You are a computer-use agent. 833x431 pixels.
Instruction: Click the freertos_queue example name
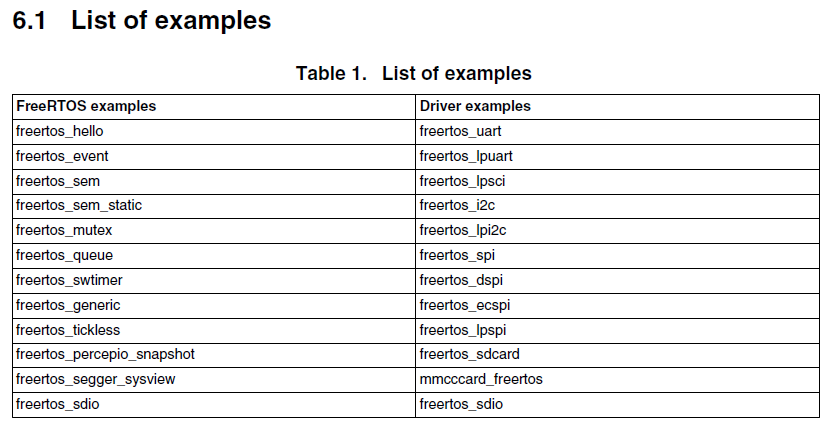point(65,255)
